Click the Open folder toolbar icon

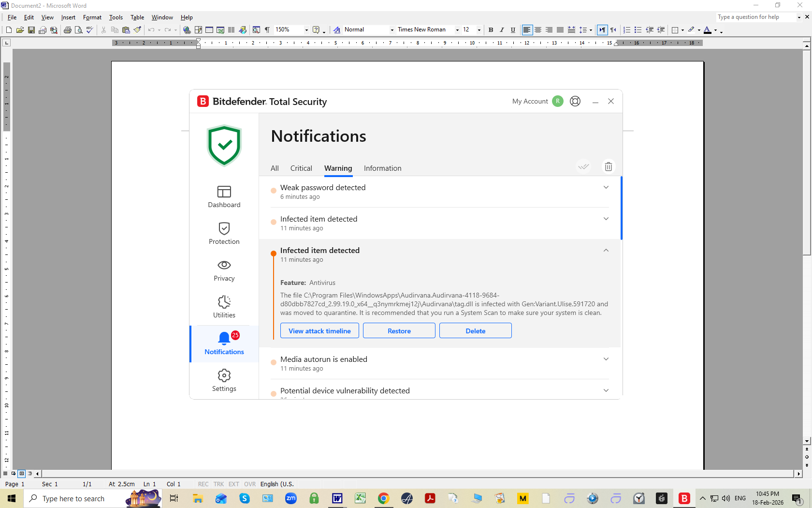click(20, 30)
